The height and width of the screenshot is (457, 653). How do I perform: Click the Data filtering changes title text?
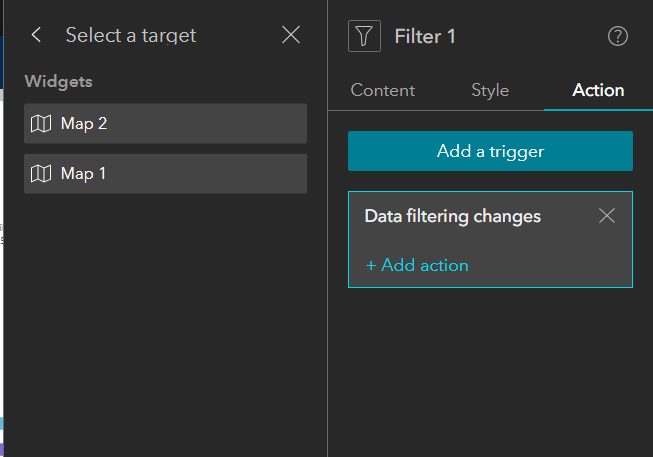(452, 216)
